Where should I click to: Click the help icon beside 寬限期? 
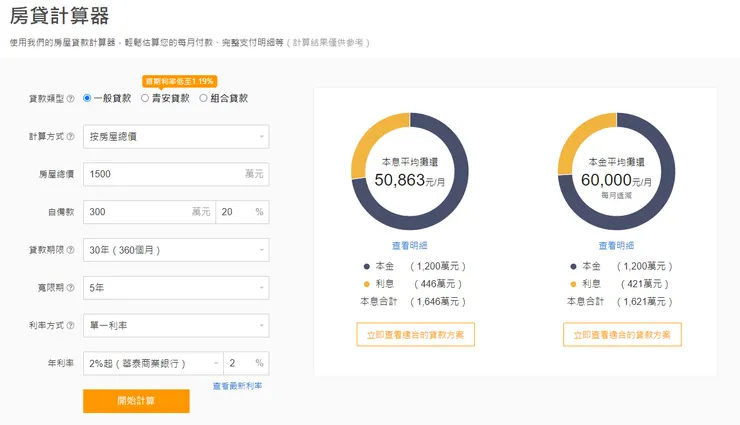(70, 287)
